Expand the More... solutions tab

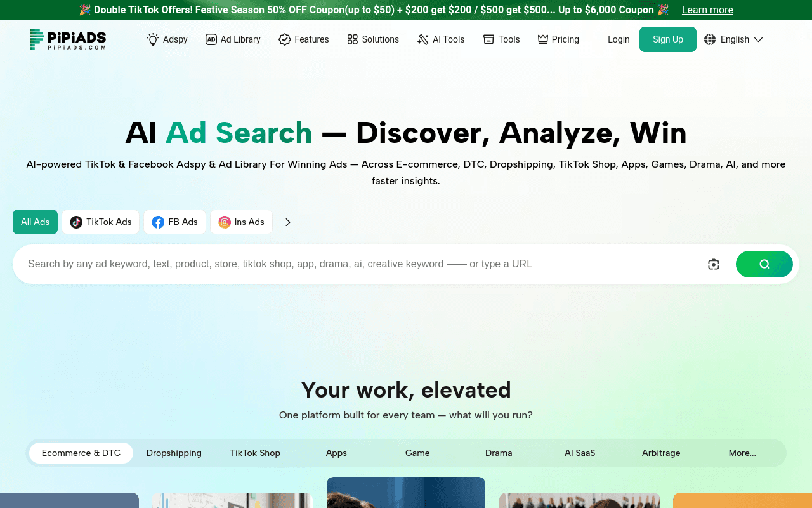(742, 453)
